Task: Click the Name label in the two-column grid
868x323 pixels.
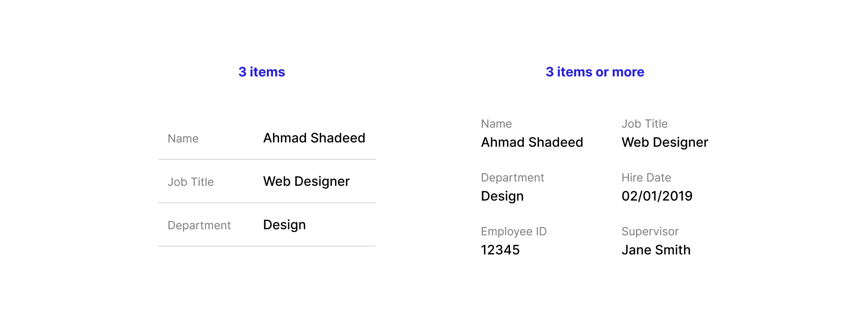Action: [x=496, y=124]
